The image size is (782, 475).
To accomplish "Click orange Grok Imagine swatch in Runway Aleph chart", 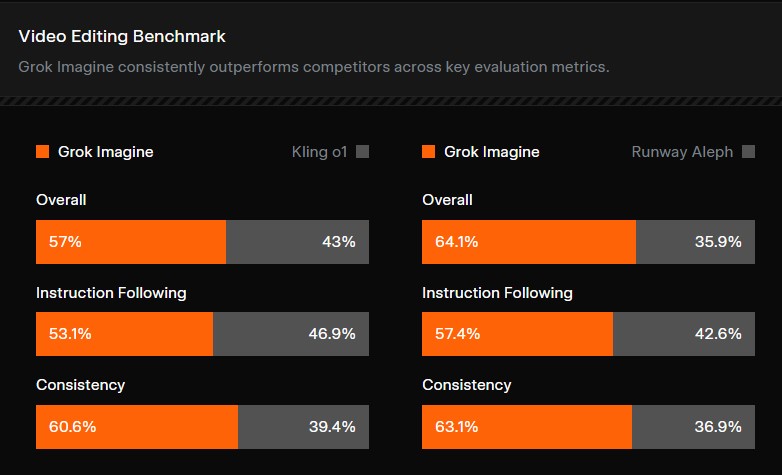I will point(428,152).
